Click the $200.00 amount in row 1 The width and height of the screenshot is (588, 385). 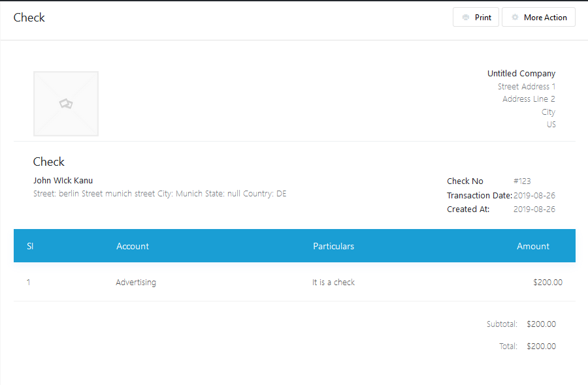point(547,283)
